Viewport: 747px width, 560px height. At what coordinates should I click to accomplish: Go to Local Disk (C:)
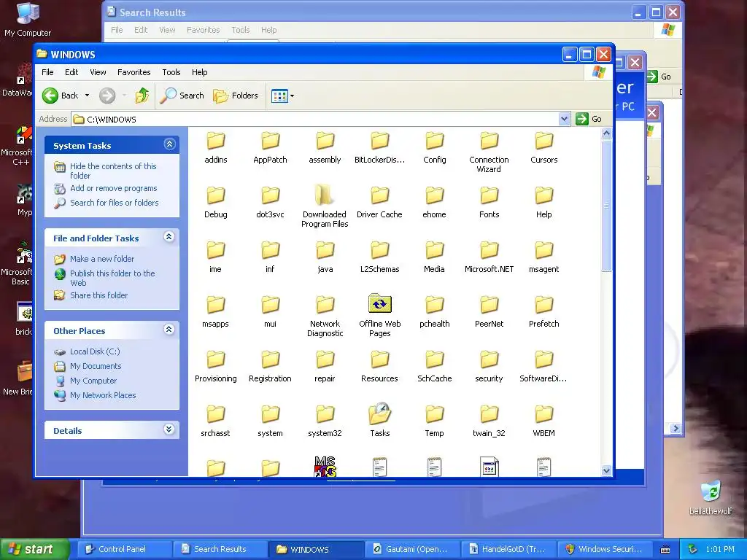(x=95, y=351)
